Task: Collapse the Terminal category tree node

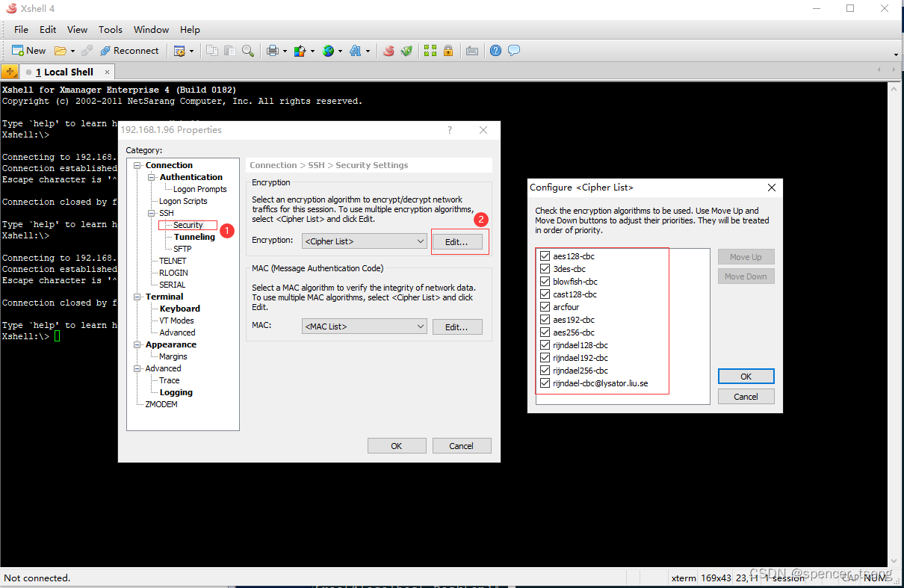Action: pyautogui.click(x=137, y=296)
